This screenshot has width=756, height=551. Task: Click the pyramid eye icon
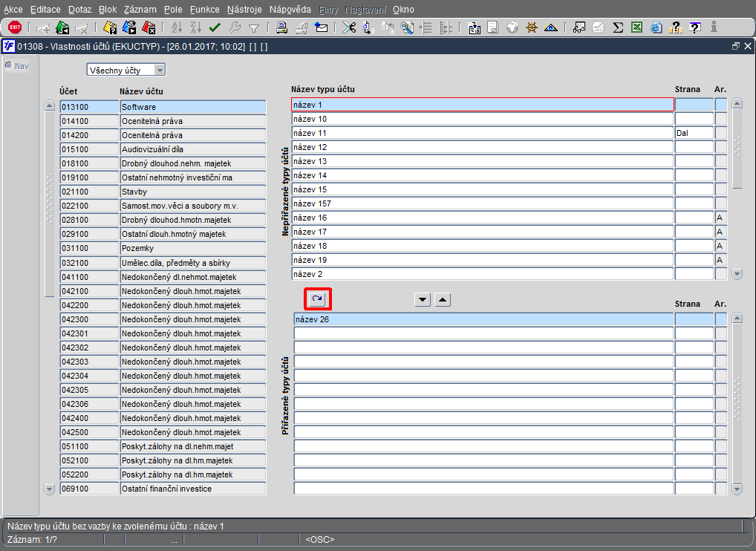(550, 27)
